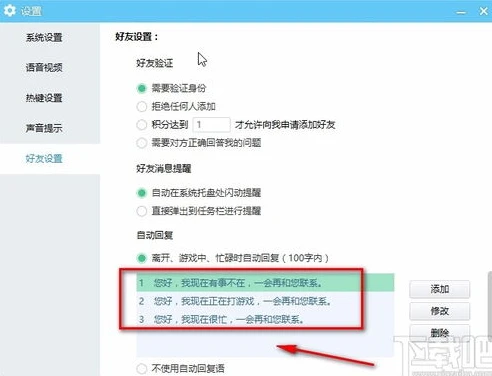
Task: Select auto-reply row 3 我现在很忙
Action: click(x=265, y=319)
